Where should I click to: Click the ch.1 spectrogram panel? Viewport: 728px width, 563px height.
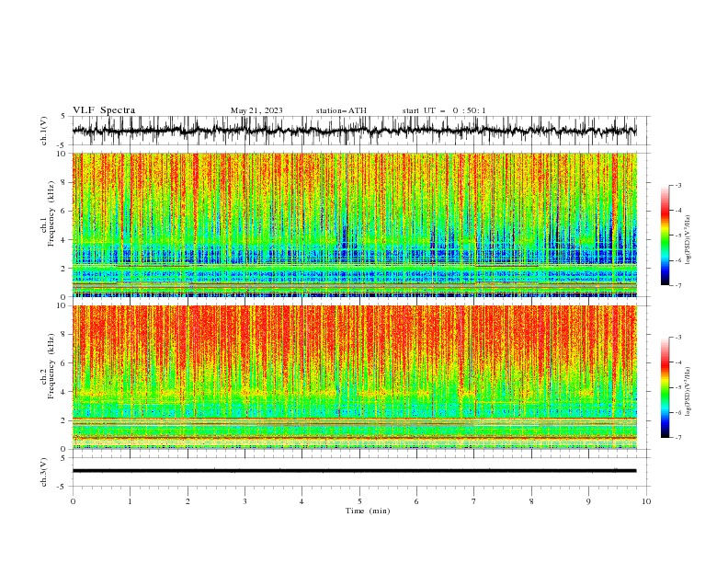pyautogui.click(x=354, y=224)
